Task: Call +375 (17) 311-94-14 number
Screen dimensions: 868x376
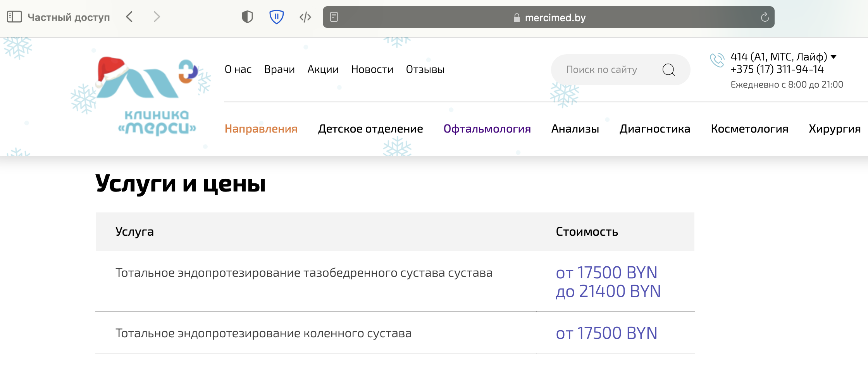Action: click(x=777, y=69)
